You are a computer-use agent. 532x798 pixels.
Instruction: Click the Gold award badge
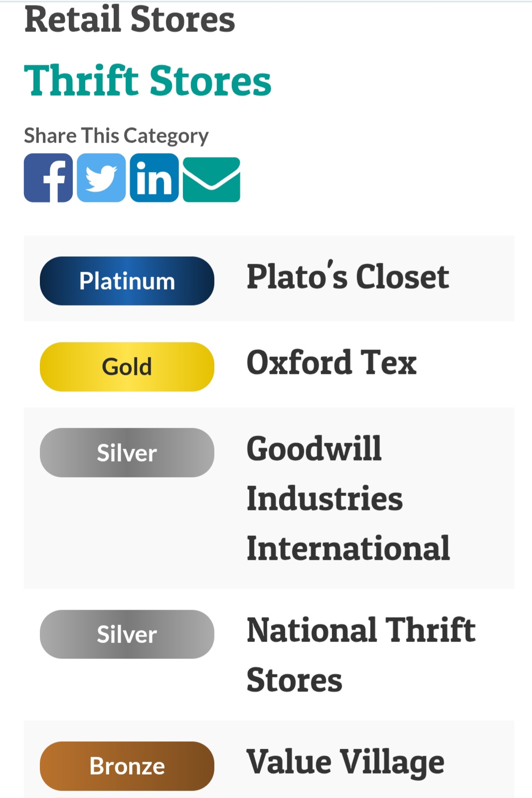point(127,367)
